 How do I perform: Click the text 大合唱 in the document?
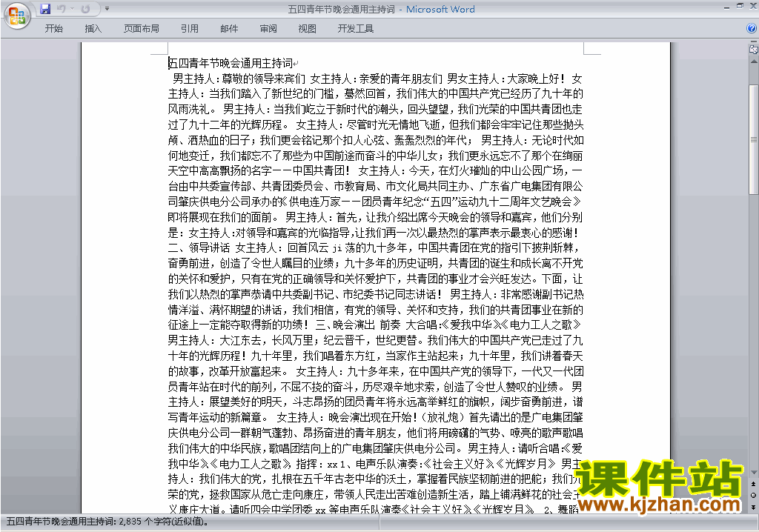tap(421, 325)
